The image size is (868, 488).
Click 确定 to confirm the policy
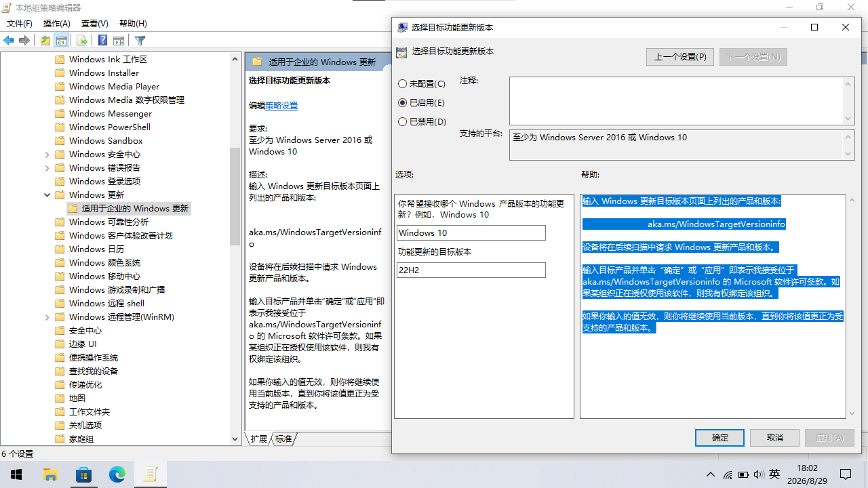[x=720, y=438]
